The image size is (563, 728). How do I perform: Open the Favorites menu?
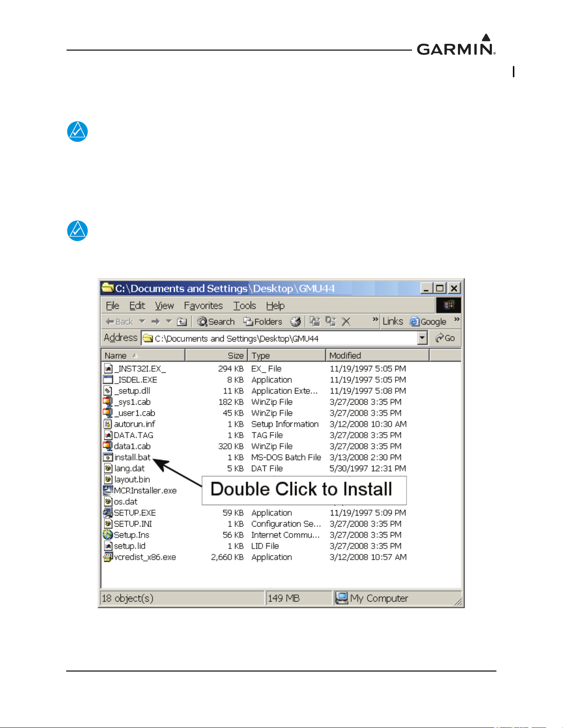coord(203,306)
